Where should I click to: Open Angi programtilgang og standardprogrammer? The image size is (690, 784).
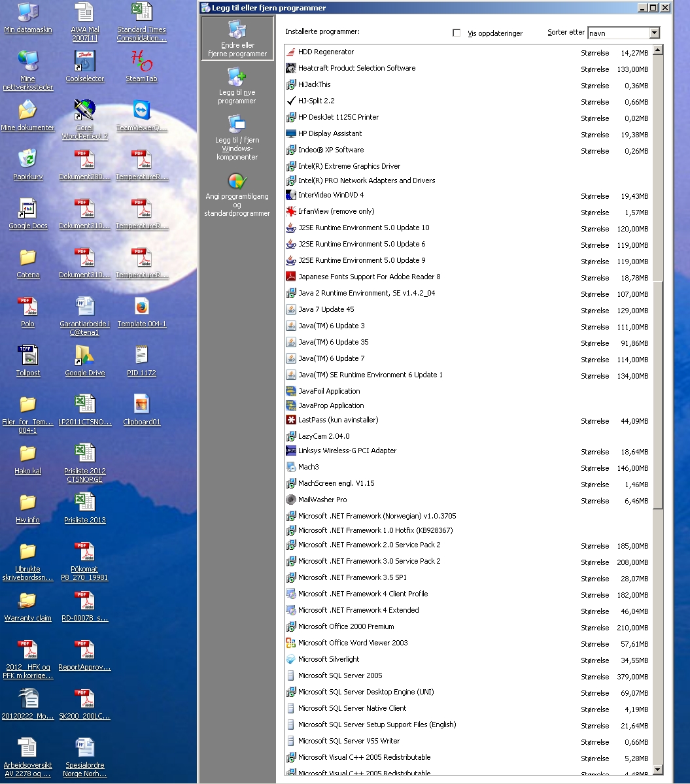(x=237, y=194)
